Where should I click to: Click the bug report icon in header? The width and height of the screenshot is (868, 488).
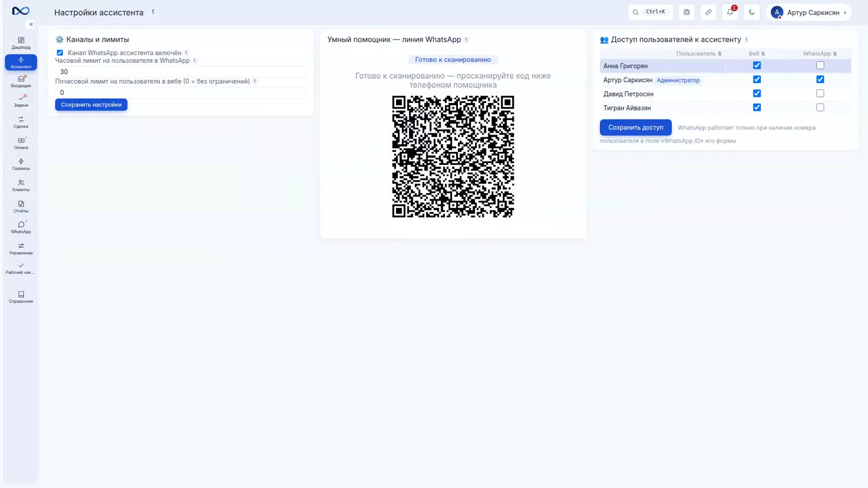point(687,12)
